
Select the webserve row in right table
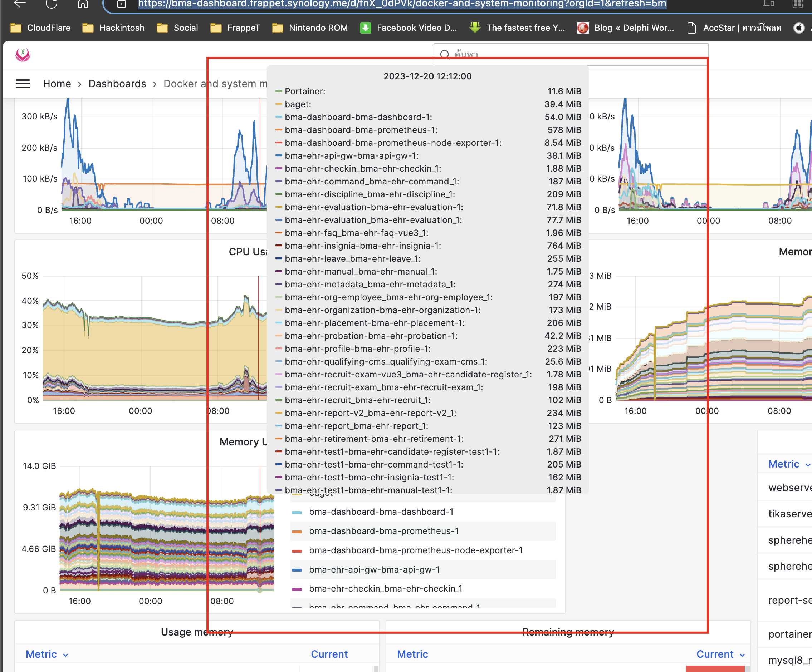point(785,488)
